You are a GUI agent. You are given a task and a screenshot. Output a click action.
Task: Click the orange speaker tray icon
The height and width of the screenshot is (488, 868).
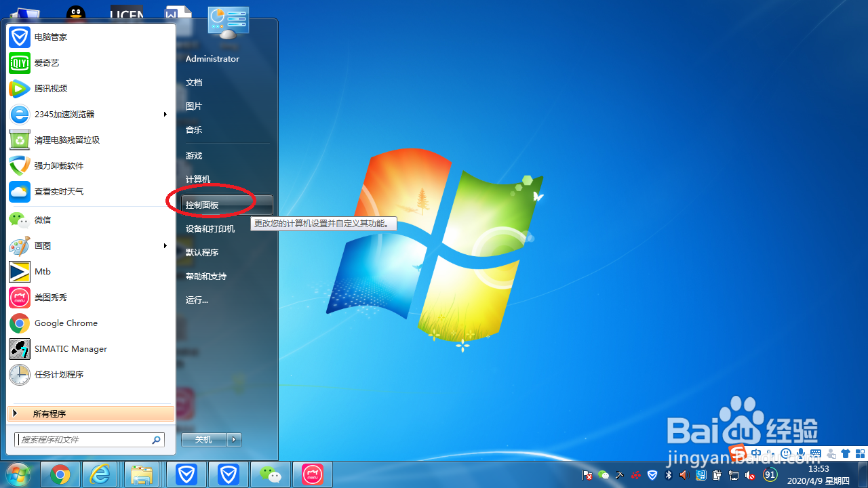click(x=684, y=475)
